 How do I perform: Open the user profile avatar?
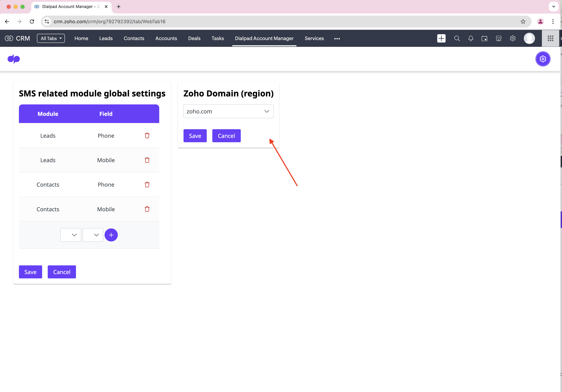[x=529, y=38]
